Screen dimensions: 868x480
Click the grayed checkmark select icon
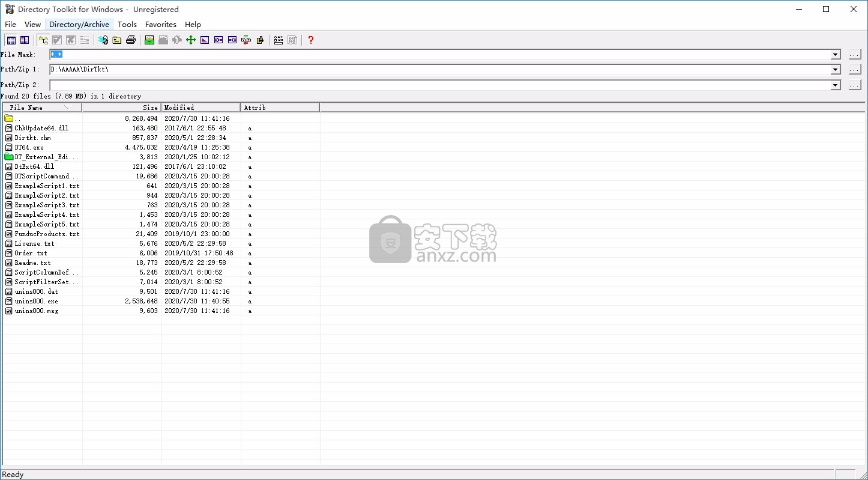pyautogui.click(x=57, y=40)
